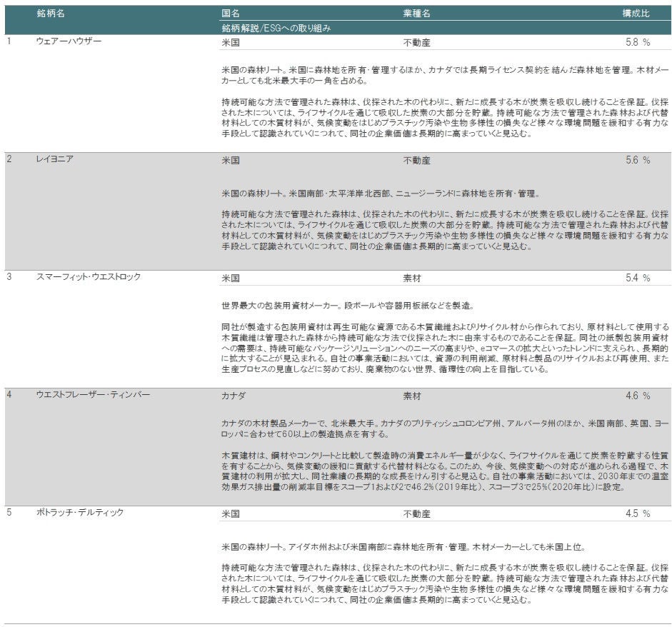This screenshot has height=627, width=672.
Task: Click stock name レイヨニア
Action: (x=55, y=159)
